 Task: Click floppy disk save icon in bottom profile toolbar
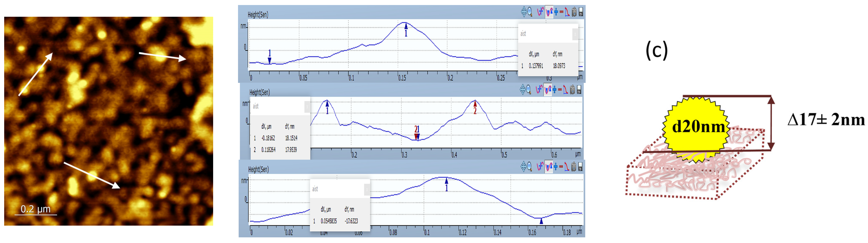coord(580,166)
